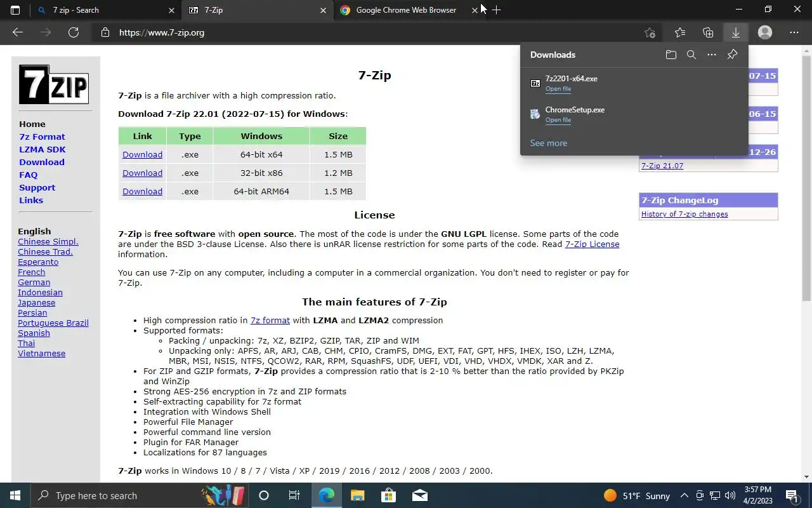Viewport: 812px width, 508px height.
Task: Open browser Settings and more menu
Action: (x=794, y=32)
